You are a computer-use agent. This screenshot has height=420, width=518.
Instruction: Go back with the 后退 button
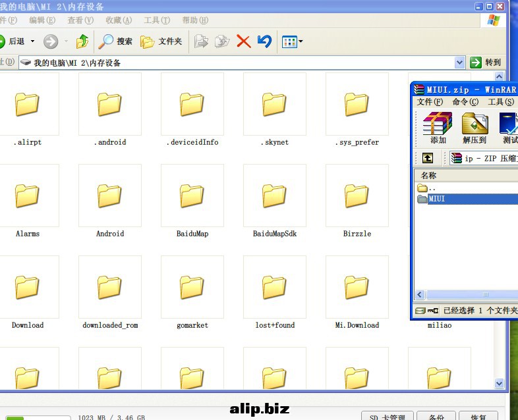pyautogui.click(x=13, y=41)
